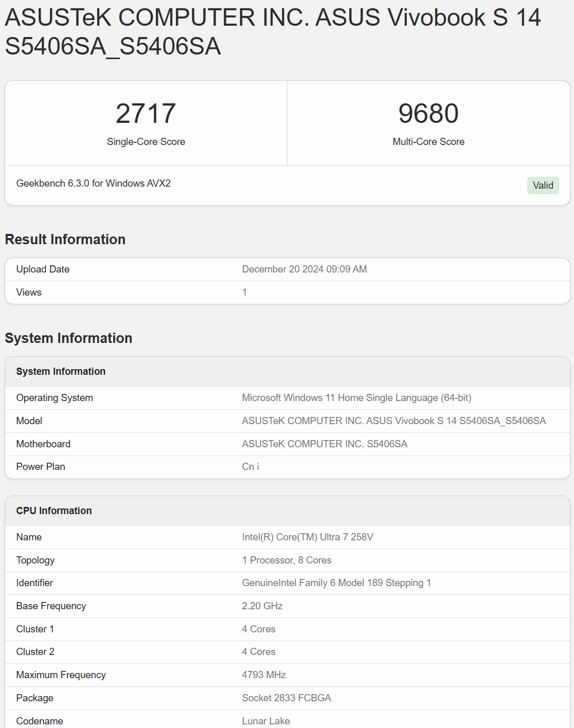Click the Cluster 2 label
The height and width of the screenshot is (728, 574).
pyautogui.click(x=35, y=652)
